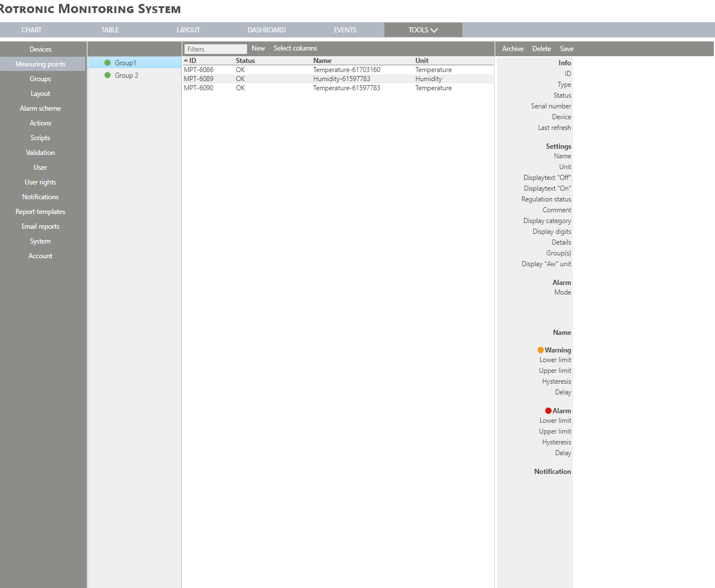Image resolution: width=715 pixels, height=588 pixels.
Task: Click the Archive button
Action: point(513,49)
